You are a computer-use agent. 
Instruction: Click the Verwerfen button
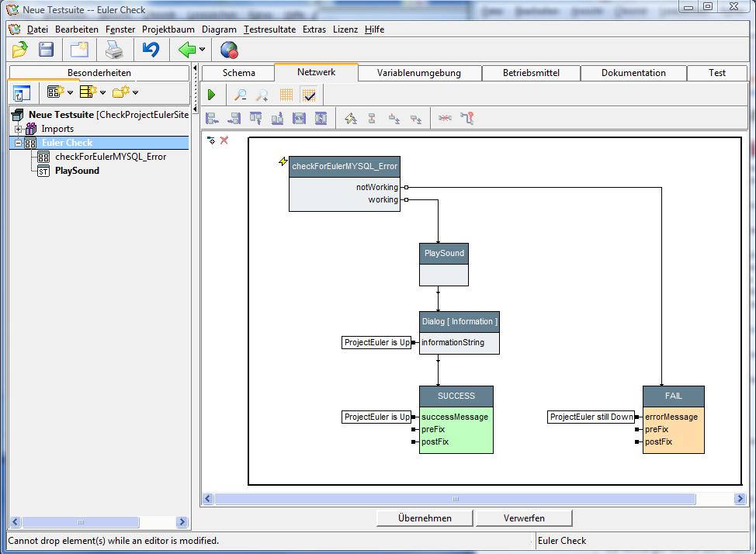(x=524, y=518)
